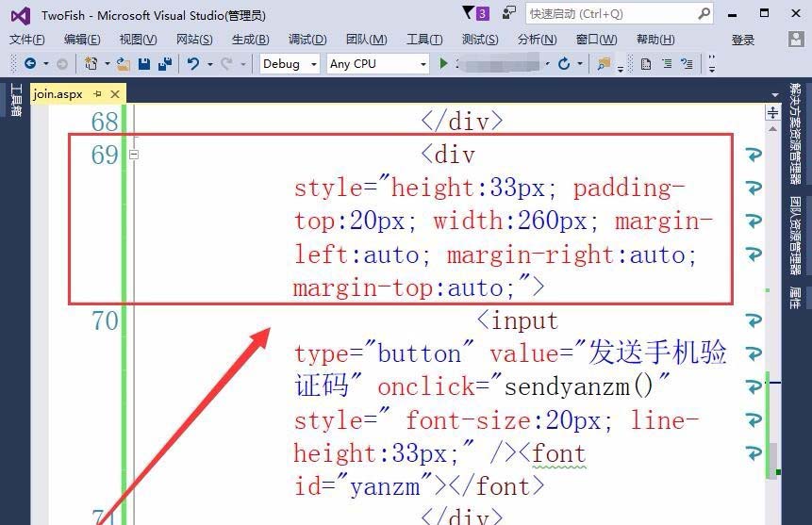Image resolution: width=812 pixels, height=525 pixels.
Task: Open the 网站(S) menu
Action: click(194, 40)
